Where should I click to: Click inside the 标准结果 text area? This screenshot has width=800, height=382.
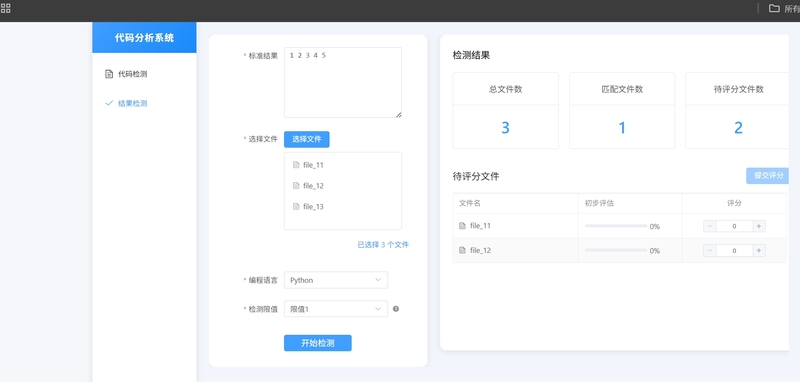coord(343,83)
